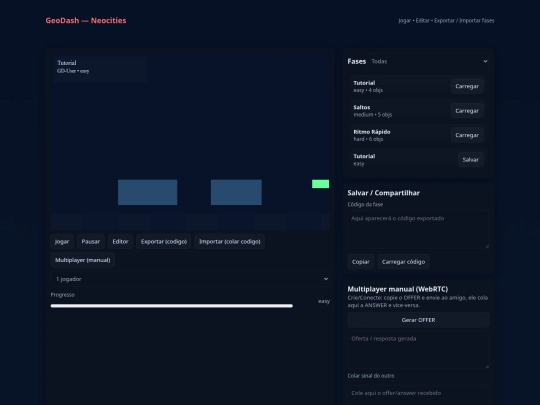Load the Ritmo Rápido level with Carregar
Image resolution: width=540 pixels, height=405 pixels.
467,135
